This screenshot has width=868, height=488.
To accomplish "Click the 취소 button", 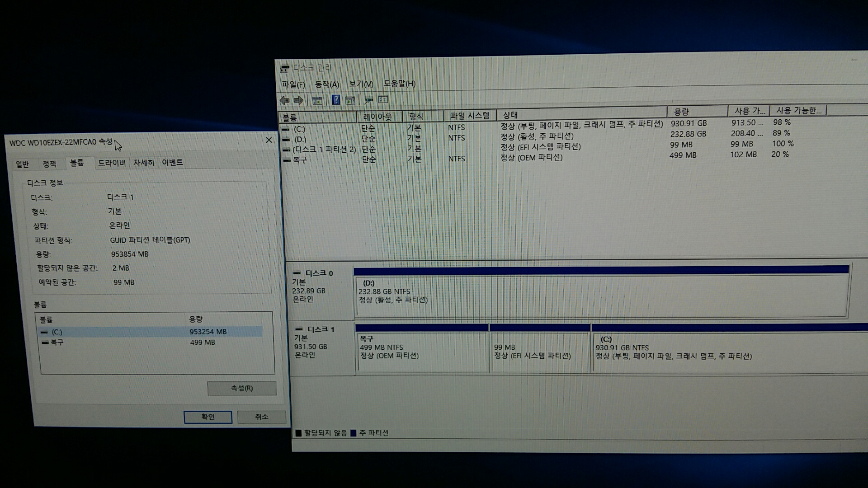I will coord(262,417).
